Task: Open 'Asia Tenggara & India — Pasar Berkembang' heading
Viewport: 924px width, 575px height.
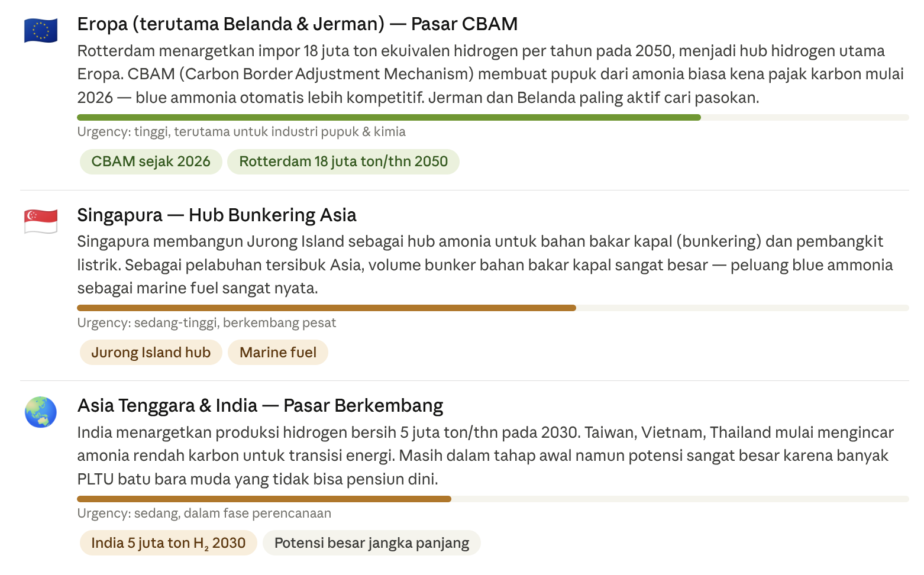Action: pos(260,406)
